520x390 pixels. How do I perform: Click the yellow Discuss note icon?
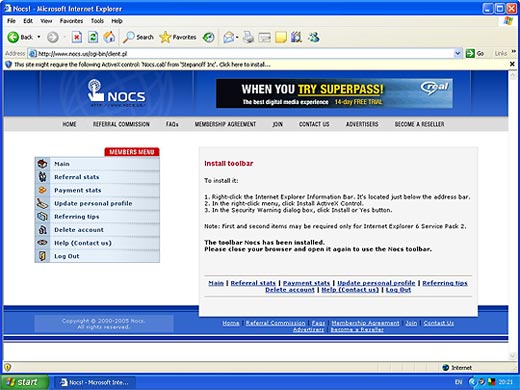(281, 37)
